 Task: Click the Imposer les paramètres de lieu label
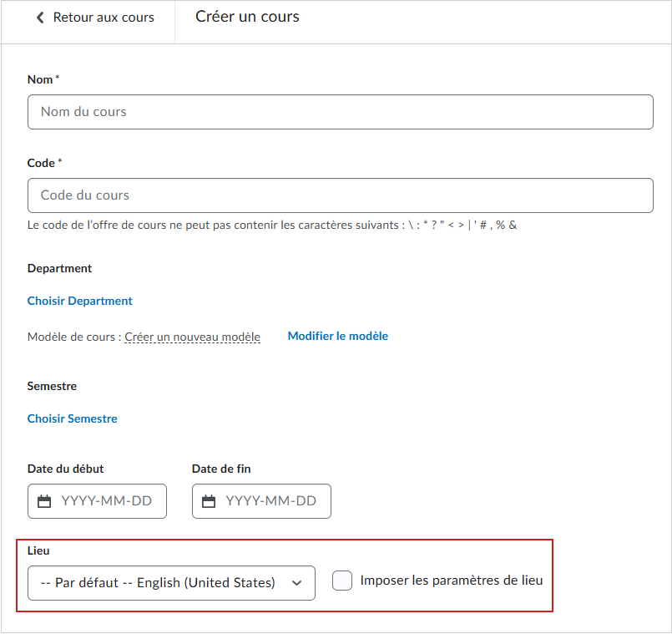tap(452, 581)
